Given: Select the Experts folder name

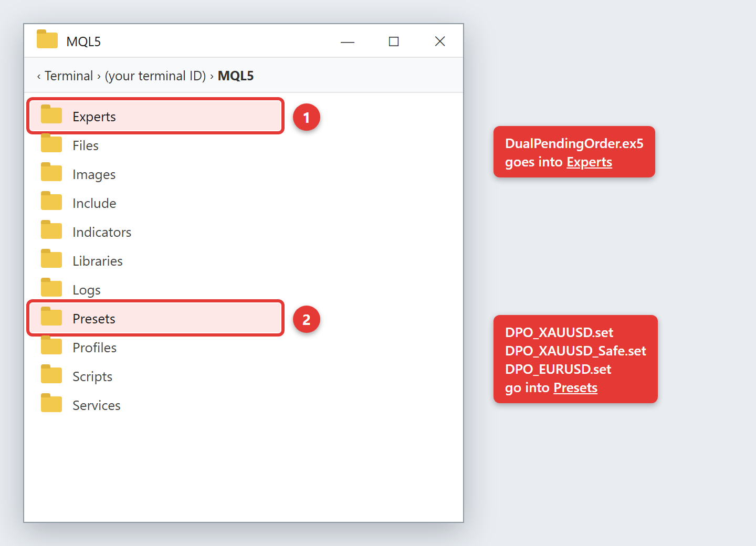Looking at the screenshot, I should pos(94,117).
